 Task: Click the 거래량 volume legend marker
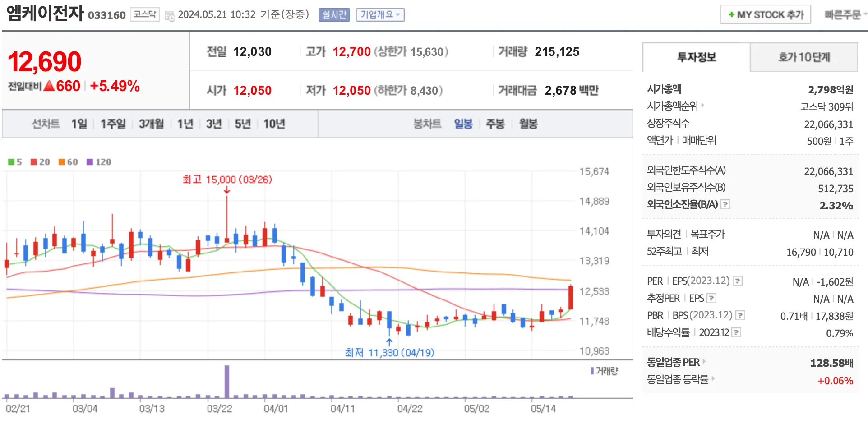pos(605,371)
